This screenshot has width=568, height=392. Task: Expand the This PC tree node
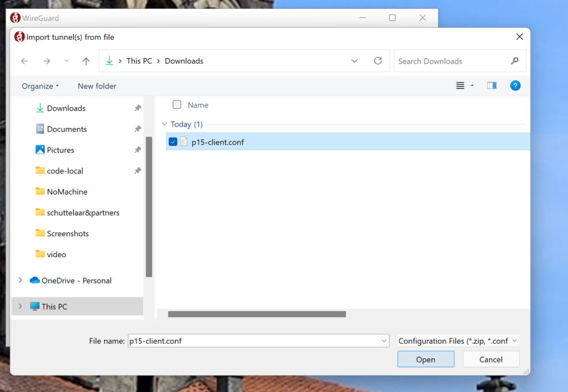tap(21, 306)
